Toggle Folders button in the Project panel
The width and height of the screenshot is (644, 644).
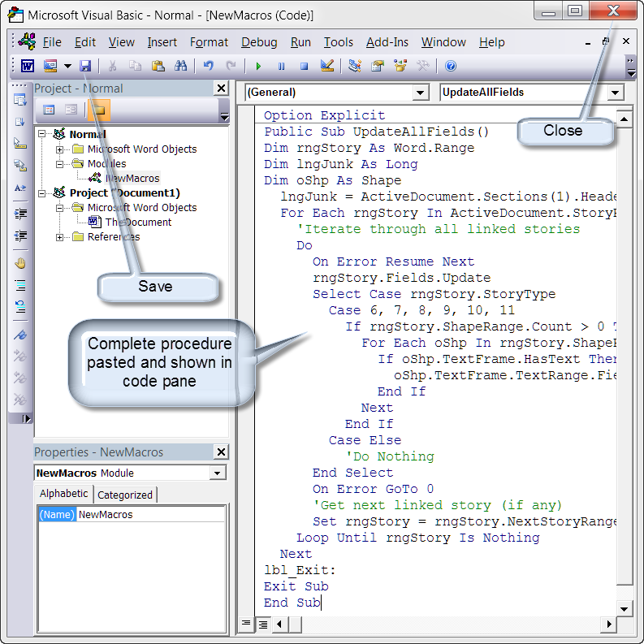point(99,110)
